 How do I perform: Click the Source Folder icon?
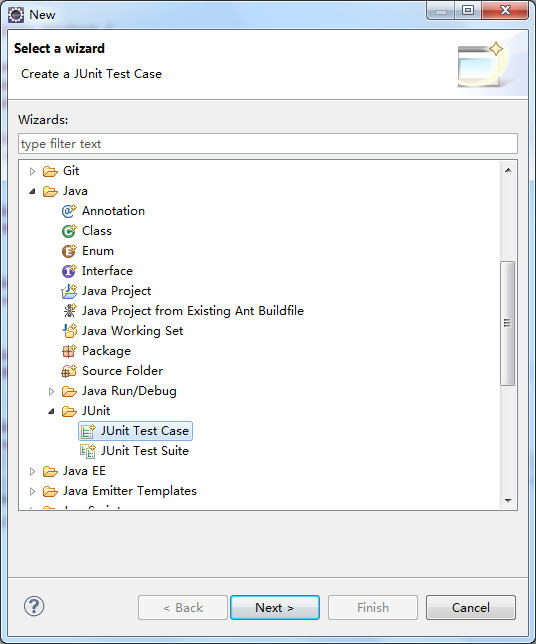[69, 371]
